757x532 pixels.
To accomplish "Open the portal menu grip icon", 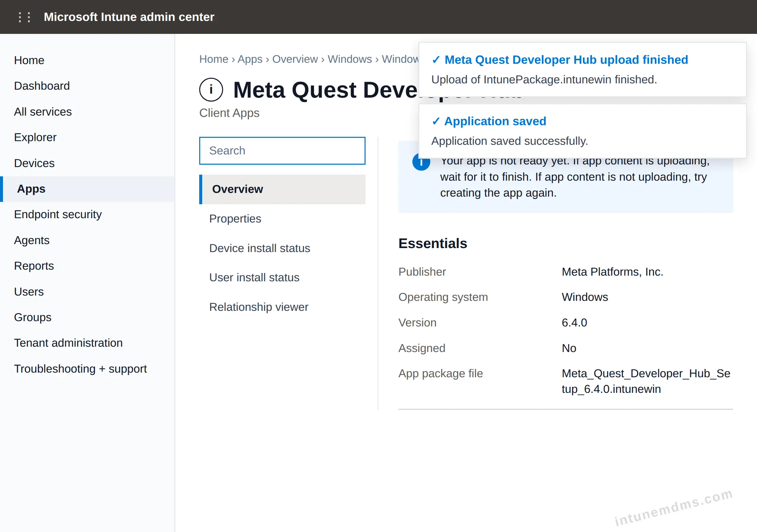I will coord(25,17).
